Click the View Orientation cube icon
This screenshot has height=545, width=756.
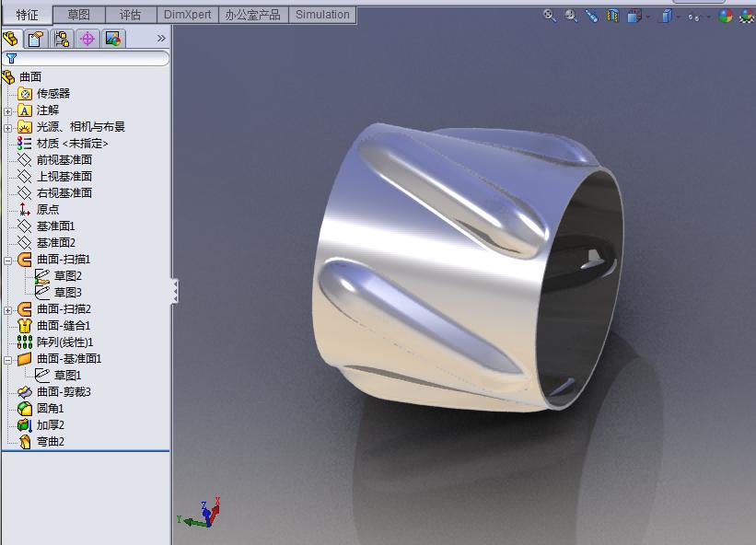click(x=634, y=16)
